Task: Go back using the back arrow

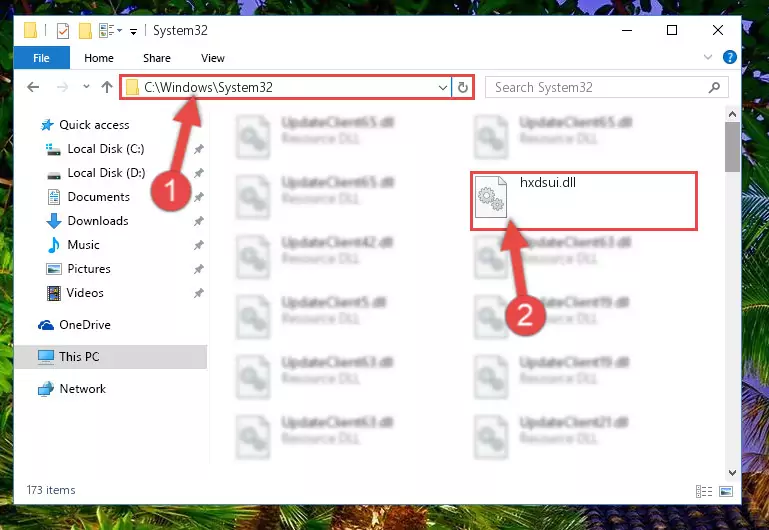Action: [x=33, y=87]
